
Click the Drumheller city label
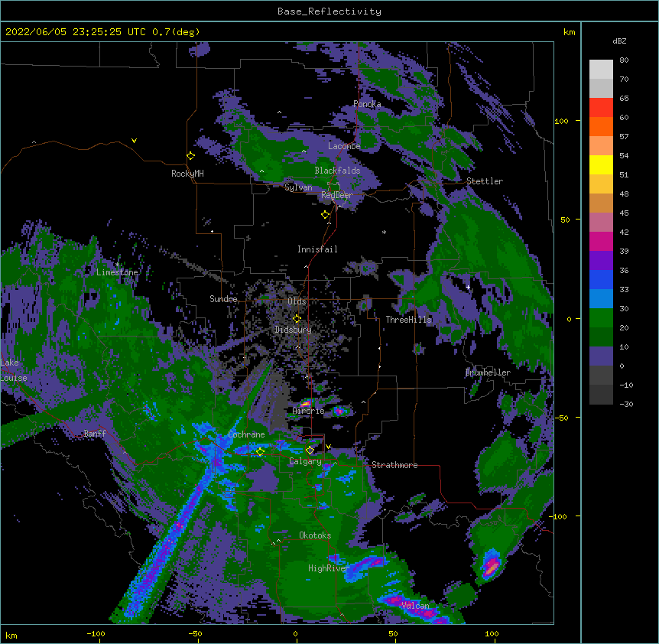488,372
